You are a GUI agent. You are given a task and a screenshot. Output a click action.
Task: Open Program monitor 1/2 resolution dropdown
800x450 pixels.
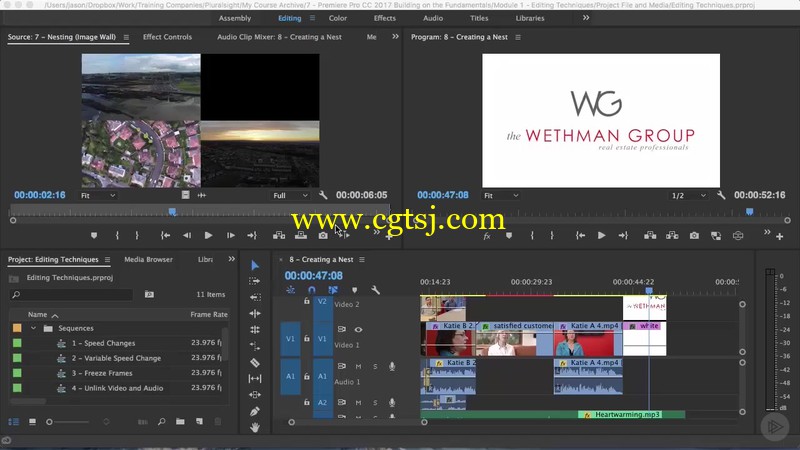click(x=688, y=196)
